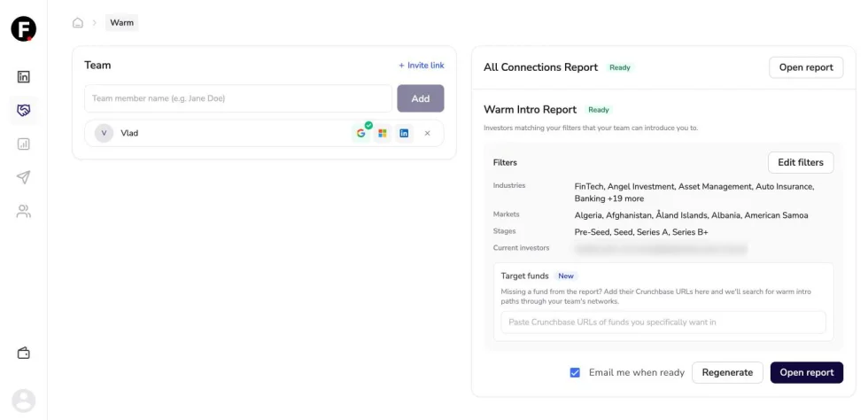868x420 pixels.
Task: Open the paper plane outreach sidebar icon
Action: [23, 177]
